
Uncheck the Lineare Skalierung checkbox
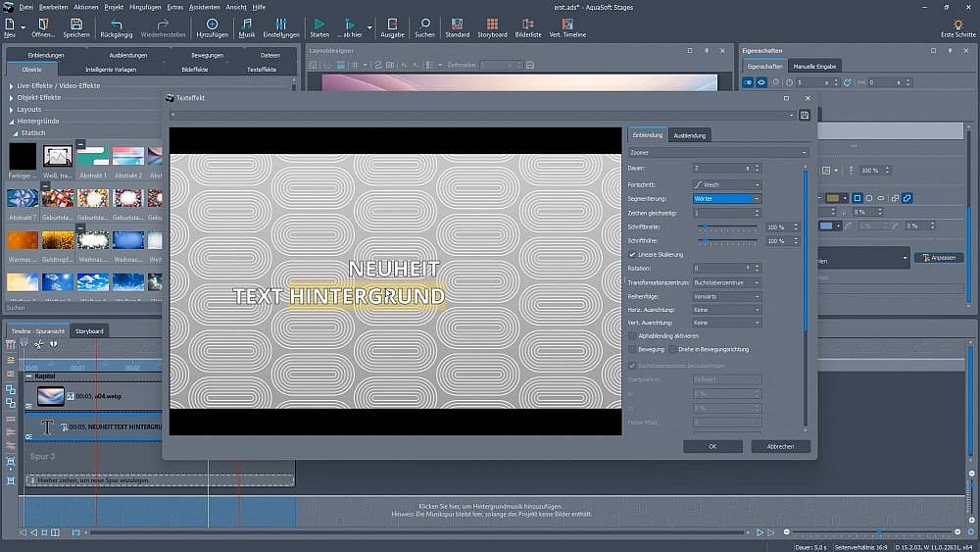[632, 254]
